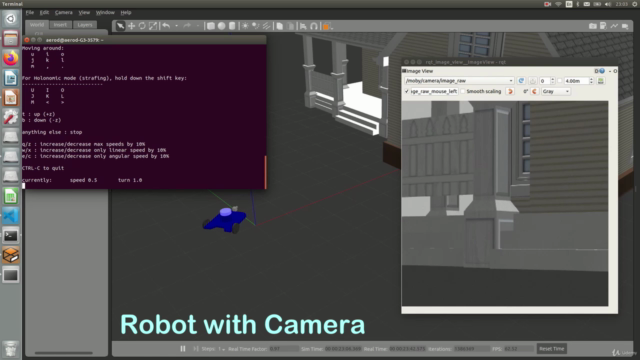Open Firefox from the Ubuntu dock
Viewport: 640px width, 360px height.
click(11, 58)
